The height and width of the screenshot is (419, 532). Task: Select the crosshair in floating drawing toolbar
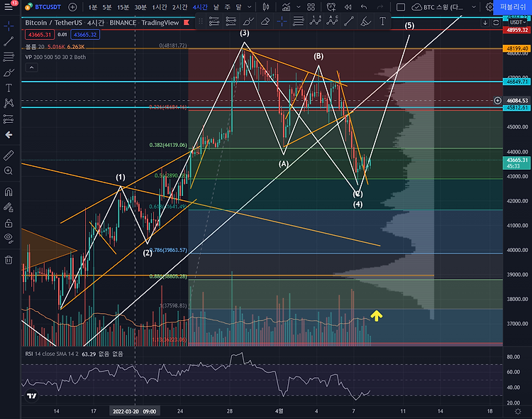pyautogui.click(x=282, y=21)
